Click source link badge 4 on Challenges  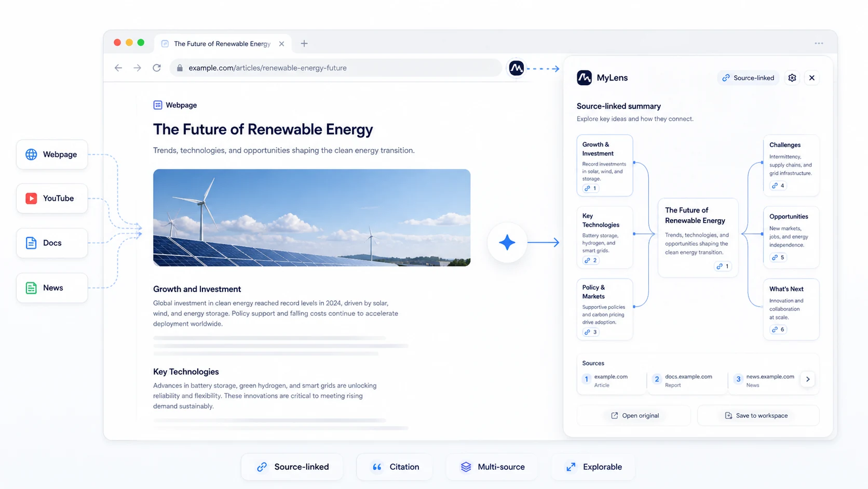coord(778,186)
